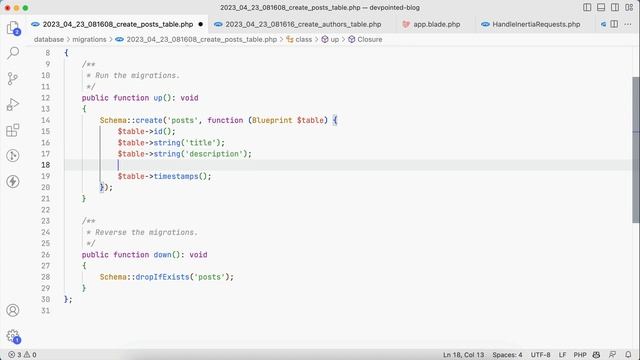Switch to the HandleInertiaRequests.php tab
This screenshot has height=360, width=640.
(536, 24)
